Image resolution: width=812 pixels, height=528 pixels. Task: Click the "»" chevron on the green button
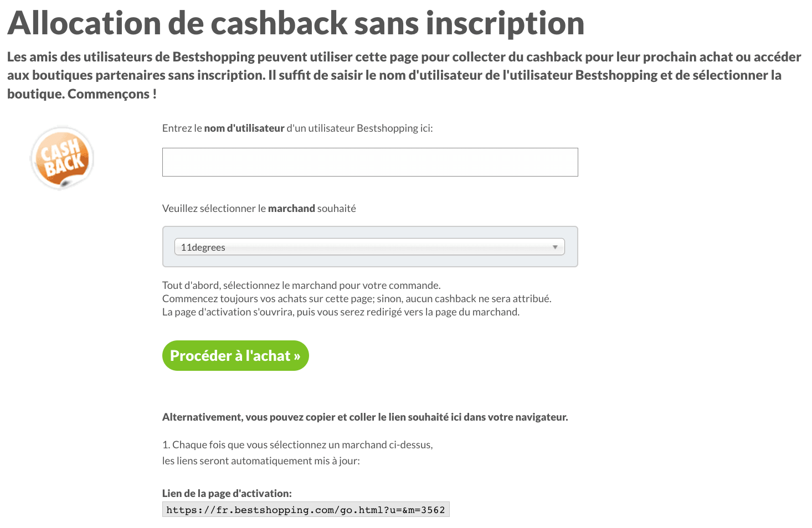(297, 356)
